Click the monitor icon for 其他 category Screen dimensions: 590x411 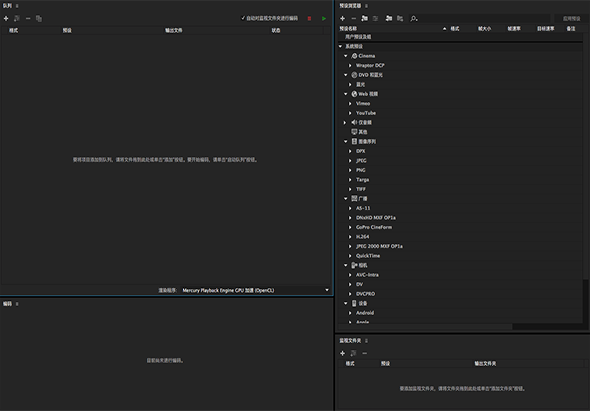click(354, 132)
